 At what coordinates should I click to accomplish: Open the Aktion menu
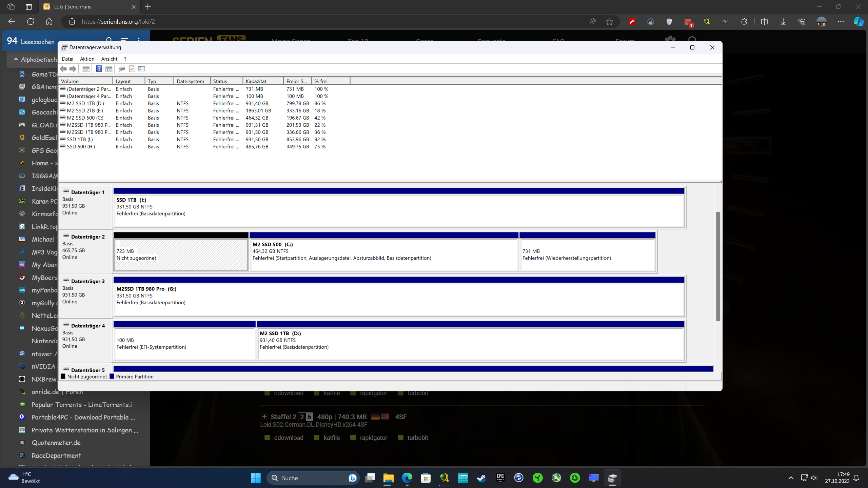pyautogui.click(x=87, y=59)
